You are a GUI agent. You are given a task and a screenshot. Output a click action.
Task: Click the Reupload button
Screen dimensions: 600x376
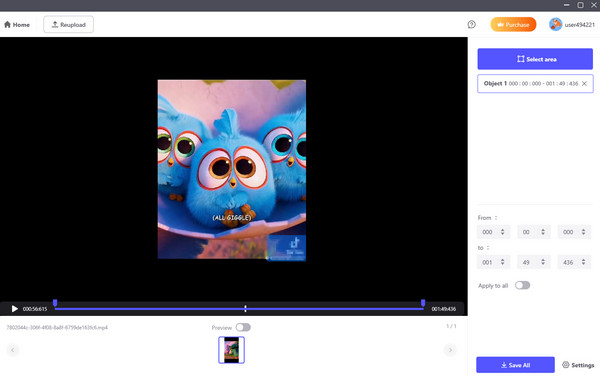(x=68, y=24)
